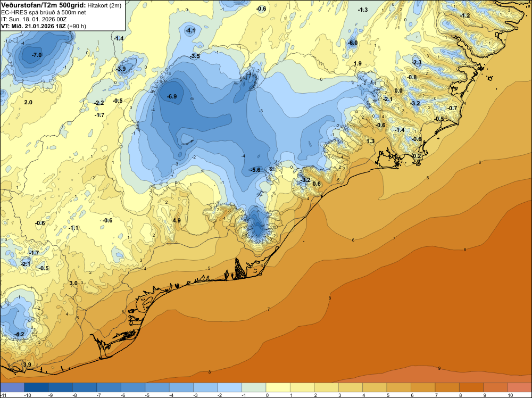Select the 10 tick label on color scale

(x=510, y=395)
